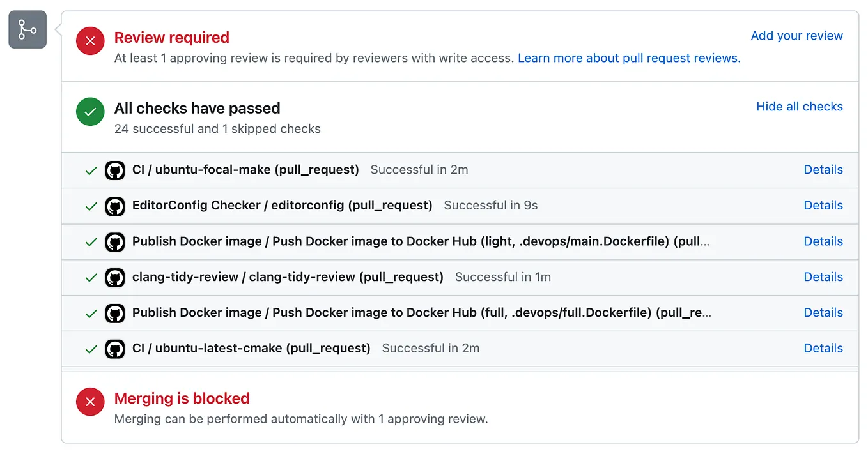Viewport: 868px width, 454px height.
Task: Collapse the checks list via Hide all checks
Action: [800, 107]
